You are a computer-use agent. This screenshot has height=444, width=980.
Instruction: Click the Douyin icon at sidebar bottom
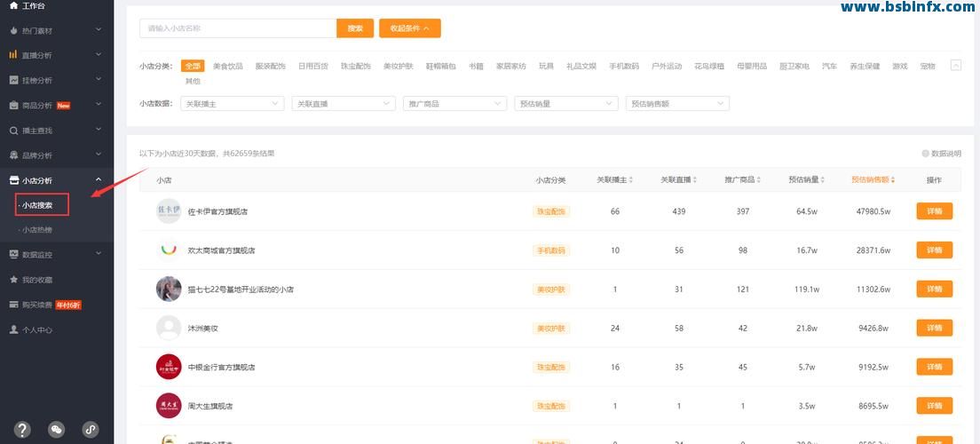[x=91, y=429]
